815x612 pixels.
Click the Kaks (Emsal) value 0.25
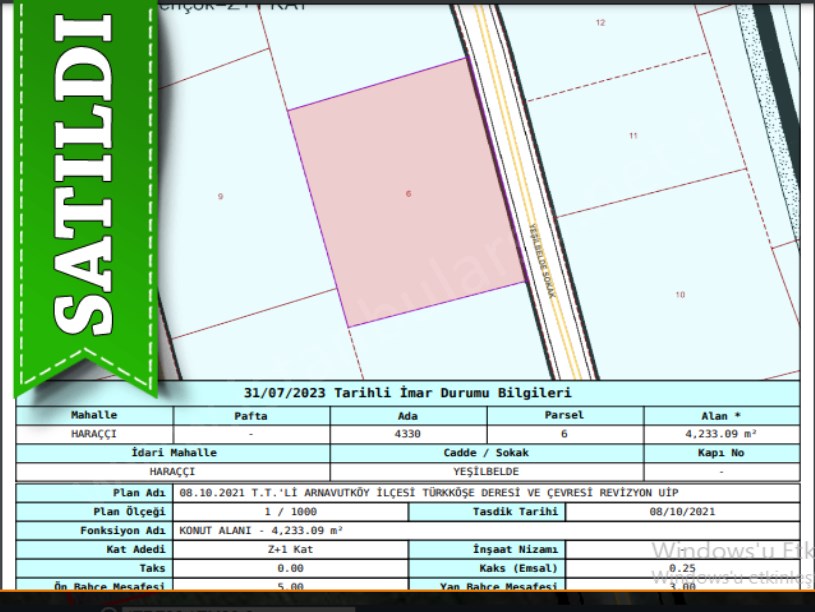click(682, 568)
